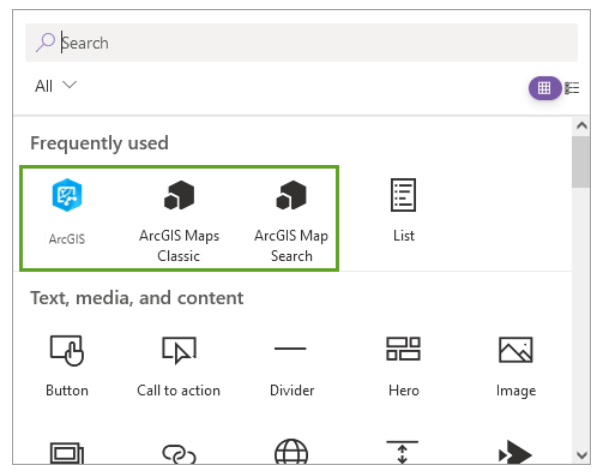This screenshot has width=607, height=472.
Task: Insert the Image web part
Action: tap(516, 366)
